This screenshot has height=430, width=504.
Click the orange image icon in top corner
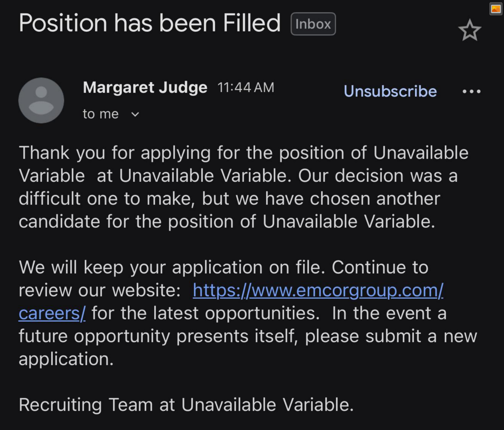pyautogui.click(x=496, y=9)
